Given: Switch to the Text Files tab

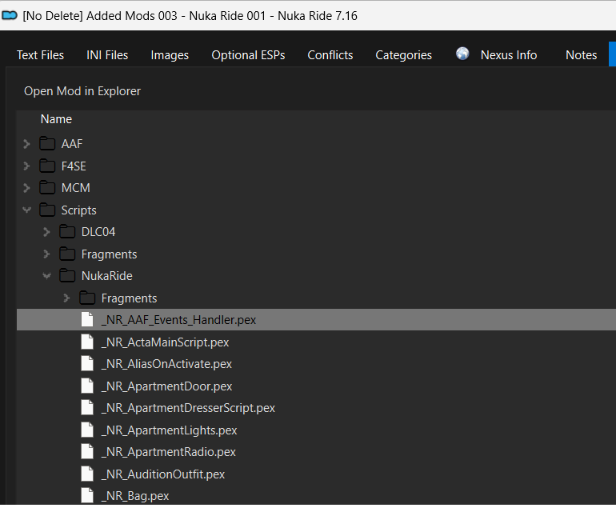Looking at the screenshot, I should 40,55.
